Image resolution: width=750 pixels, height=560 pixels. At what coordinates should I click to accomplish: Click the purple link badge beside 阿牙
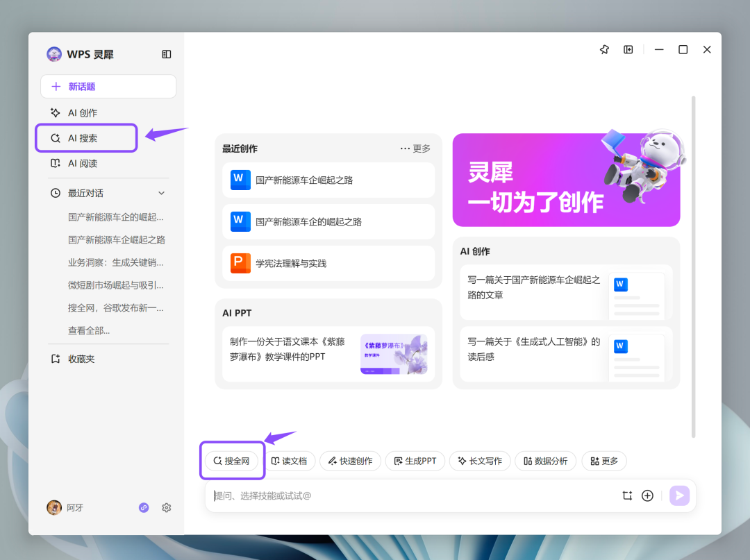point(144,507)
